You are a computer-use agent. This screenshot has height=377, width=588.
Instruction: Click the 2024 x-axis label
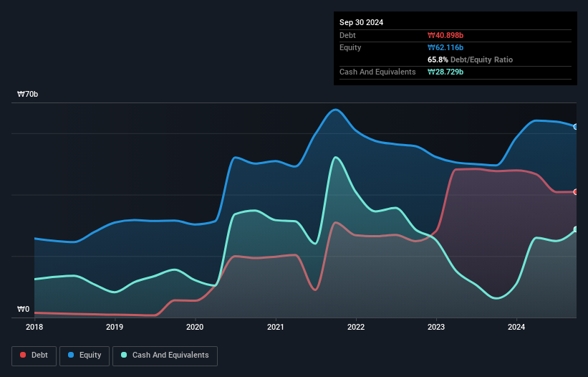pos(516,327)
